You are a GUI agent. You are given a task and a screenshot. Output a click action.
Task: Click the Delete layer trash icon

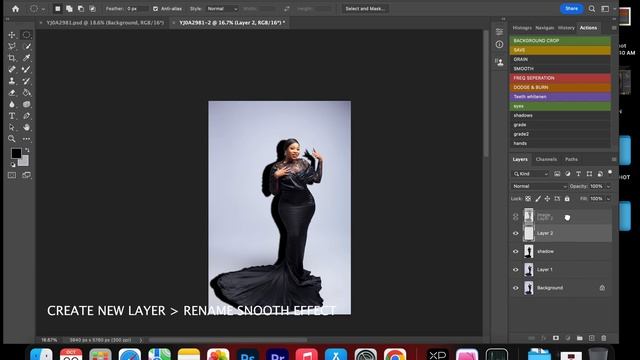[604, 338]
